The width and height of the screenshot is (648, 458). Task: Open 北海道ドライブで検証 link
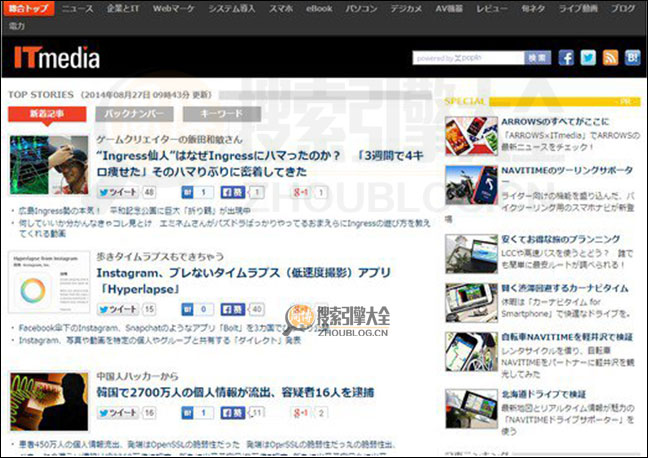coord(543,394)
